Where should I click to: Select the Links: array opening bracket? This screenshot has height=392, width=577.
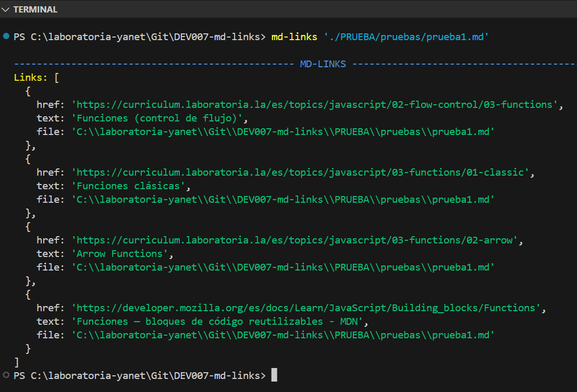point(56,77)
